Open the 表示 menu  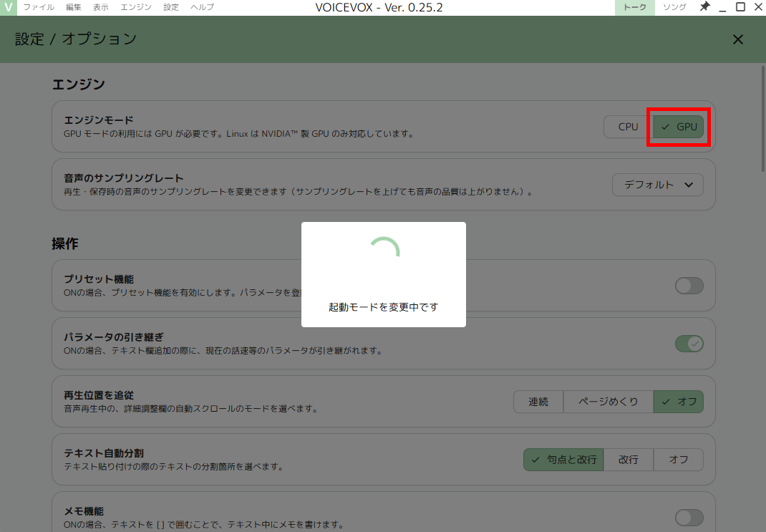click(x=101, y=7)
